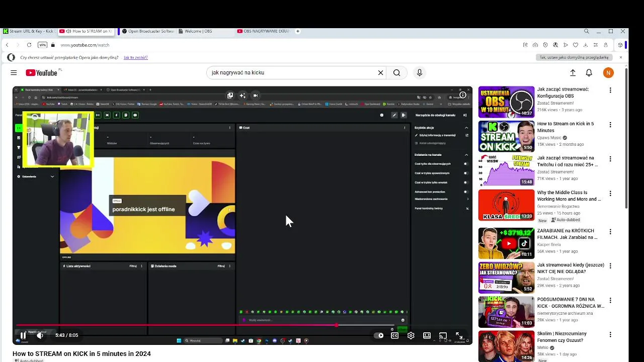Go to the YouTube home logo
This screenshot has width=644, height=362.
coord(42,73)
